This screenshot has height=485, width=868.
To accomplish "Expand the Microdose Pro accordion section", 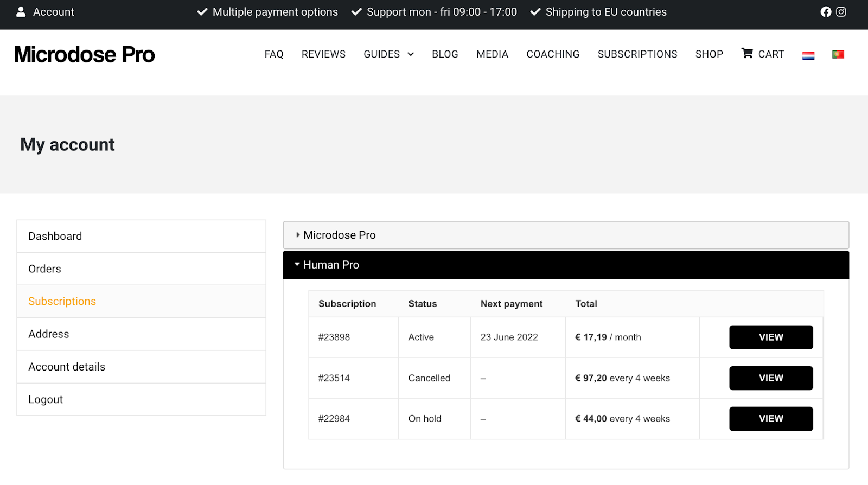I will pyautogui.click(x=566, y=235).
